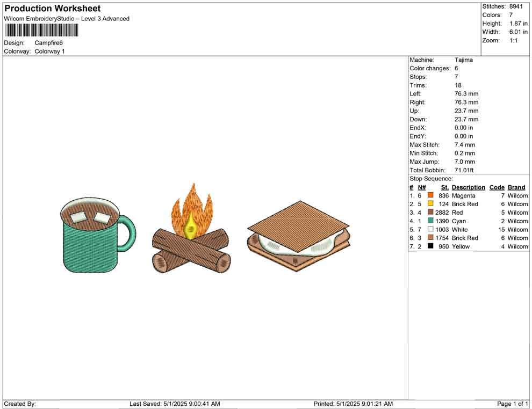Toggle the Cyan thread chip in row 4
This screenshot has width=532, height=409.
(430, 221)
